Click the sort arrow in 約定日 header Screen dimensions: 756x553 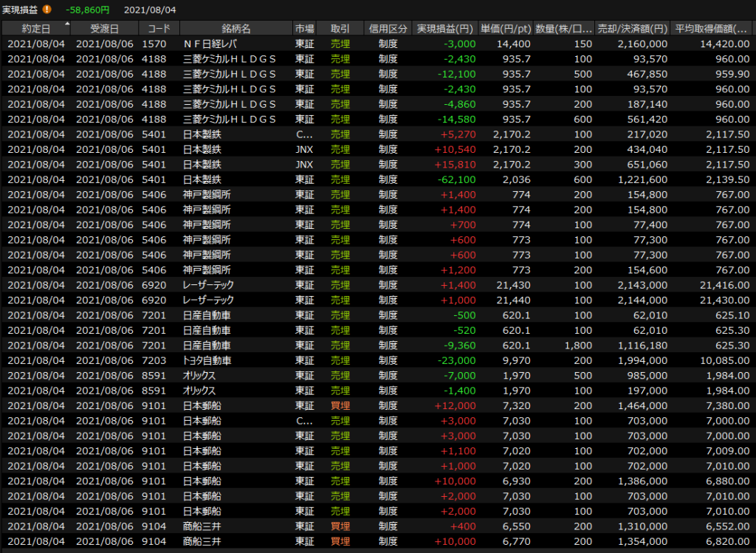[68, 24]
